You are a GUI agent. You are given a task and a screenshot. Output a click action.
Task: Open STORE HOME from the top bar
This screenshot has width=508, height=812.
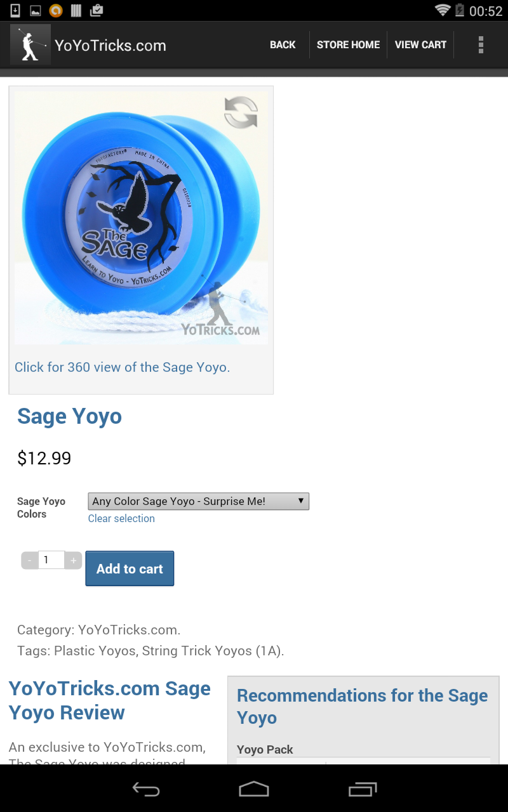click(x=348, y=44)
